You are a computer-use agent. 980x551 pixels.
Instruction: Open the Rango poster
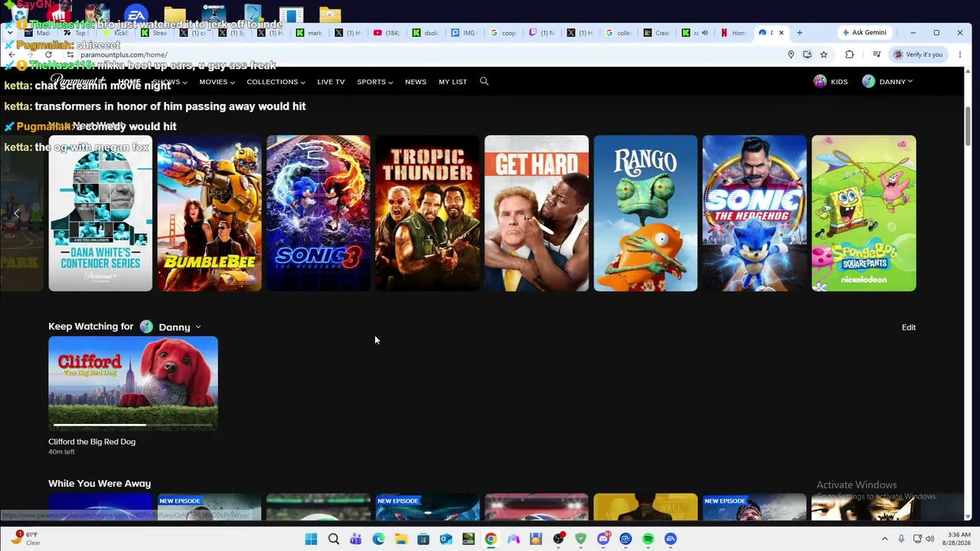(x=645, y=214)
